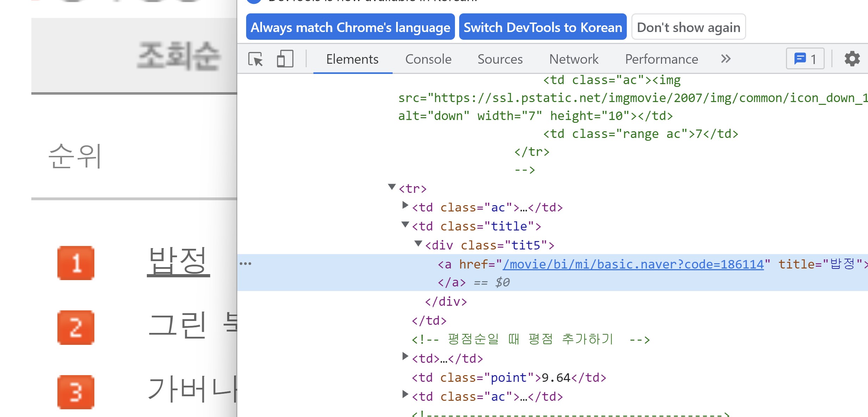Expand first td class="ac" node

click(405, 206)
